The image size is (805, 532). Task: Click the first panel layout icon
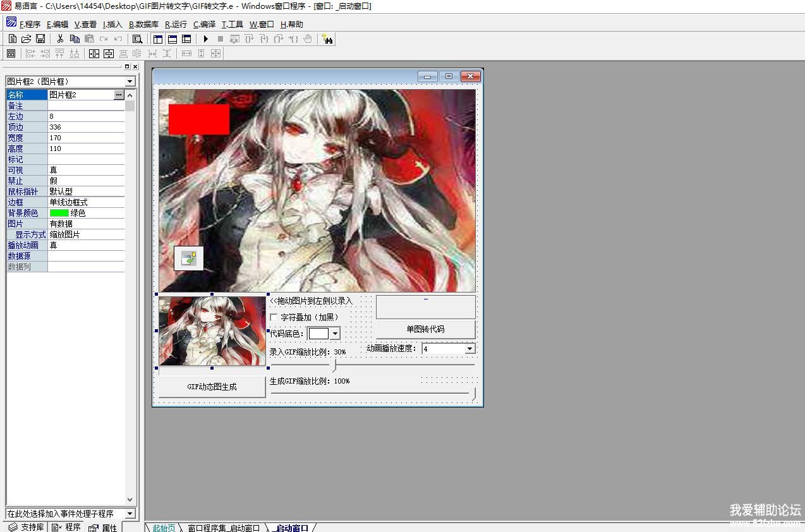click(x=158, y=39)
